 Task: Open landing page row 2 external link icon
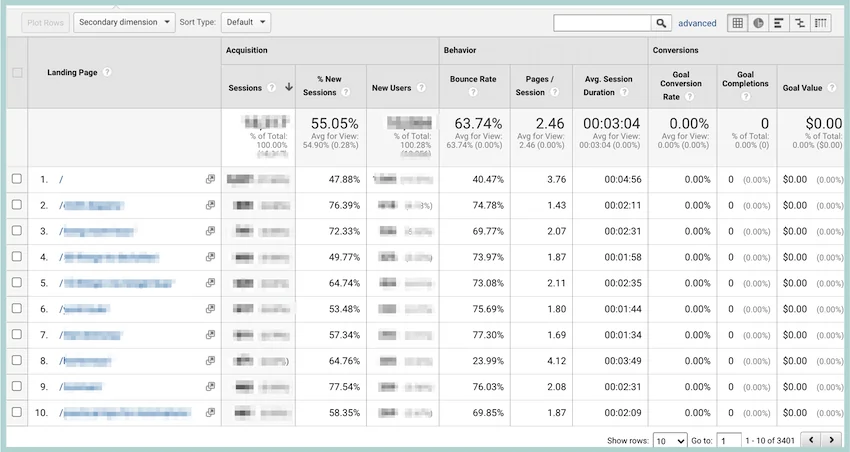click(x=210, y=205)
